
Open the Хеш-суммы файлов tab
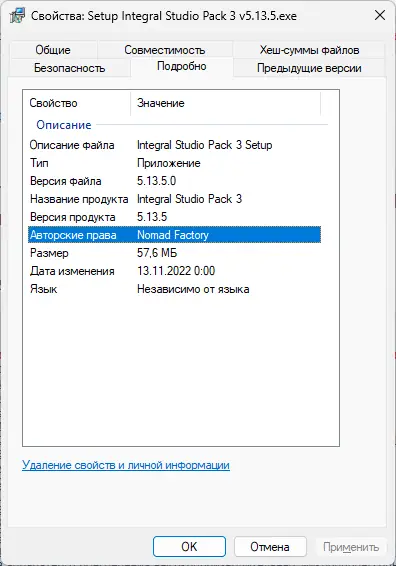pos(309,50)
